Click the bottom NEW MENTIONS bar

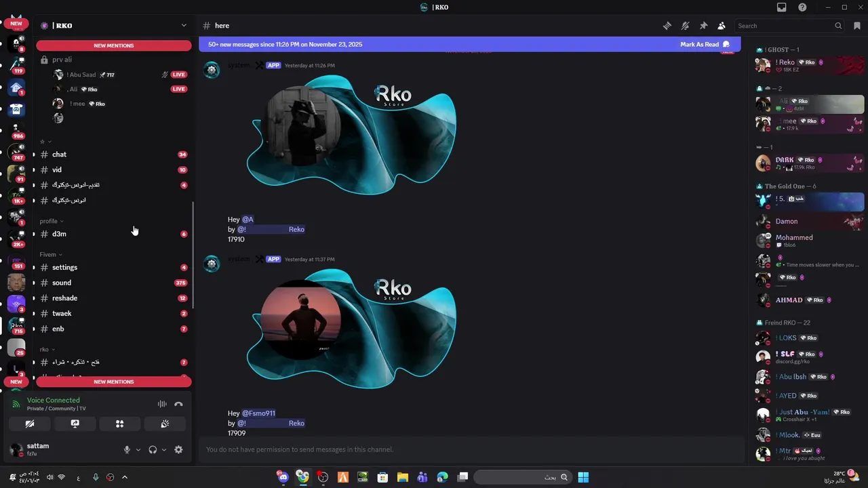point(114,382)
